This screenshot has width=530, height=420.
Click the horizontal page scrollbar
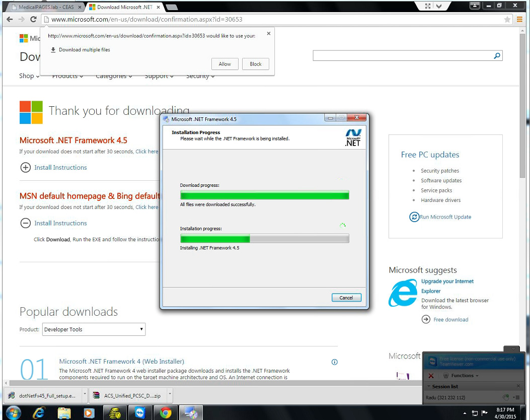point(216,383)
